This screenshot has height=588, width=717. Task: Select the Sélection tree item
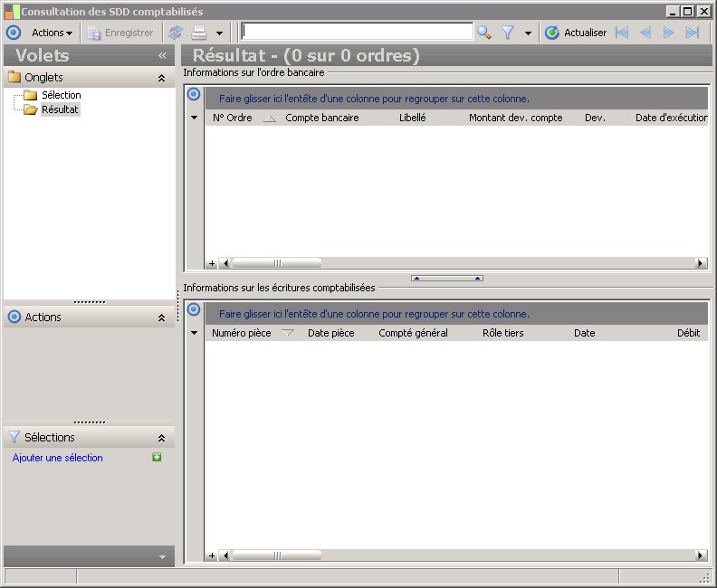(62, 95)
